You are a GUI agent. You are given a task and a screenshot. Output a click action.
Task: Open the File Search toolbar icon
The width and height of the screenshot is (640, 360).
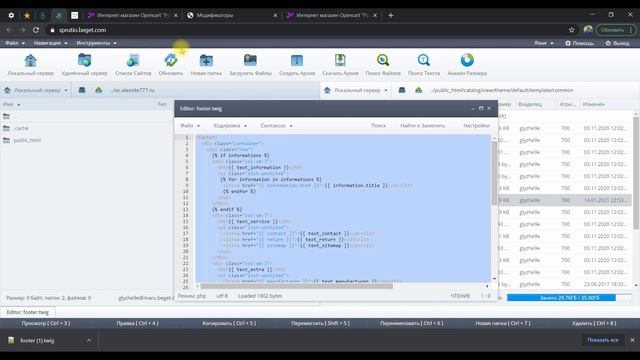[x=383, y=65]
